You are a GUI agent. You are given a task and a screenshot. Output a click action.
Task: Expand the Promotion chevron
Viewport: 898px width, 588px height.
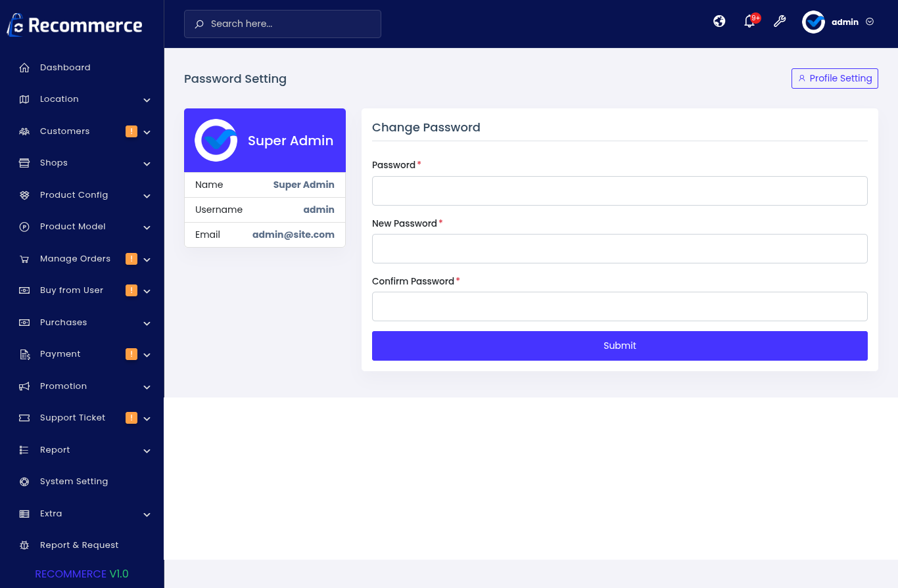click(147, 387)
